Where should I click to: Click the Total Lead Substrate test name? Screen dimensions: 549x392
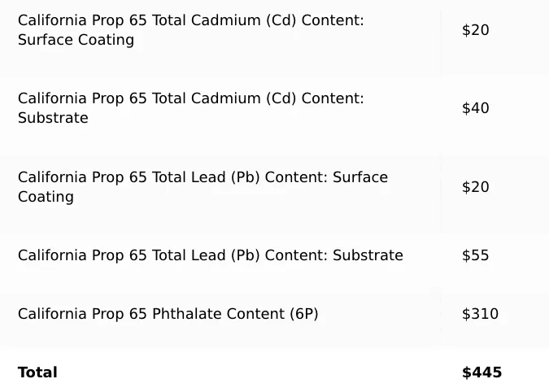[x=210, y=255]
